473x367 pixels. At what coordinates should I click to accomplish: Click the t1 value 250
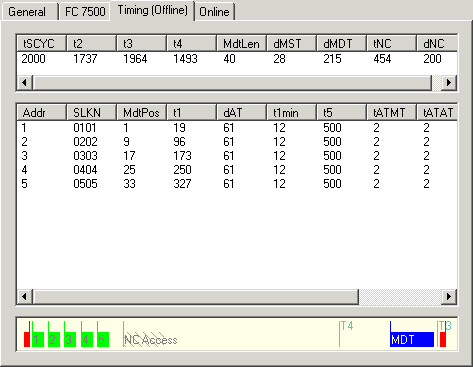[x=182, y=170]
